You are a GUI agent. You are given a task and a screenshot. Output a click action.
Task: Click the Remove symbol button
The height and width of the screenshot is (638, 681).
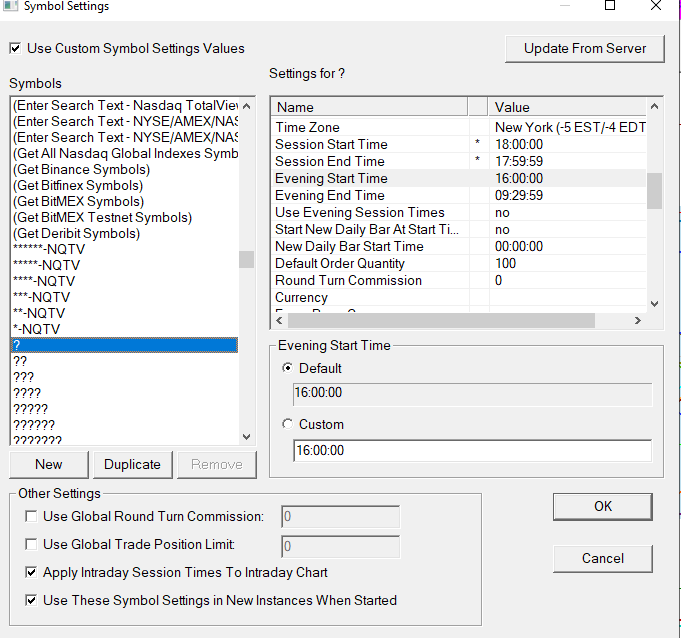[x=217, y=464]
